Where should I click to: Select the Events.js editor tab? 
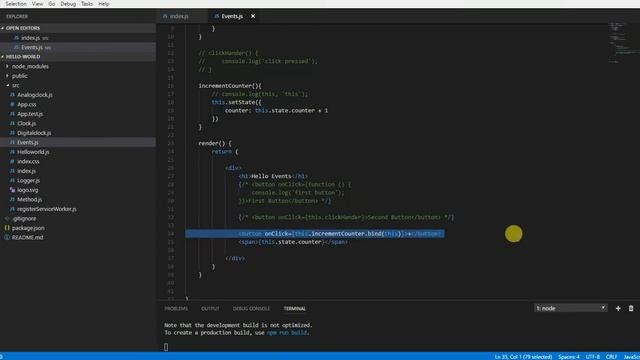point(232,16)
